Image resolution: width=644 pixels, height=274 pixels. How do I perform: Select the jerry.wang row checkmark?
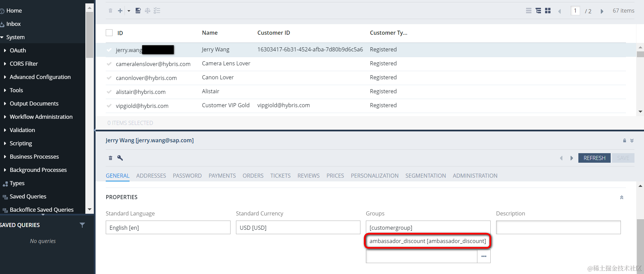coord(109,50)
